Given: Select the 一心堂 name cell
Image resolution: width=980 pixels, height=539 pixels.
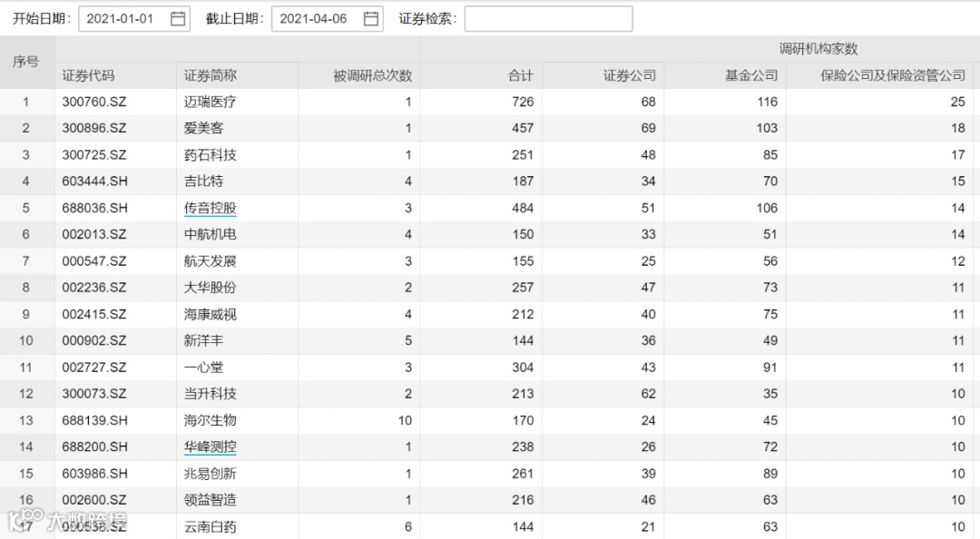Looking at the screenshot, I should (203, 367).
